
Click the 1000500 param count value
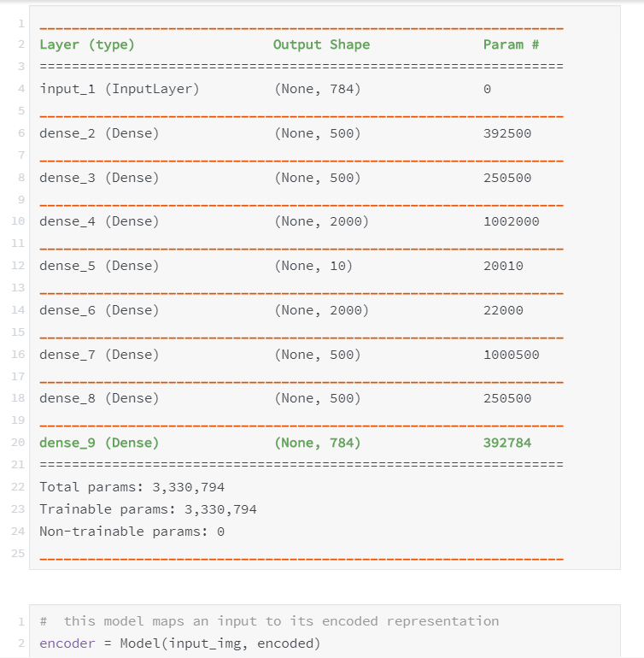coord(511,355)
